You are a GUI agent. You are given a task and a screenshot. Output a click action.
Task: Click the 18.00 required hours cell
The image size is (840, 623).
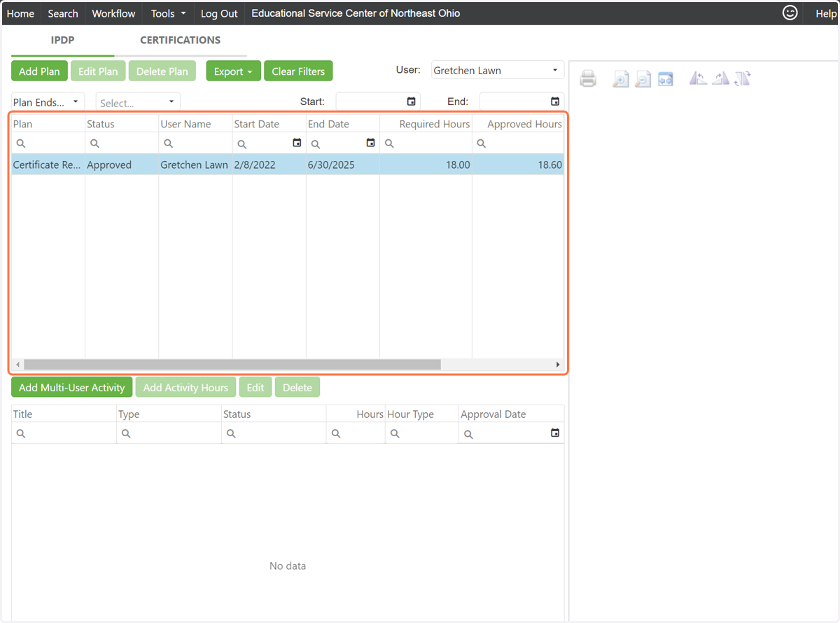426,165
